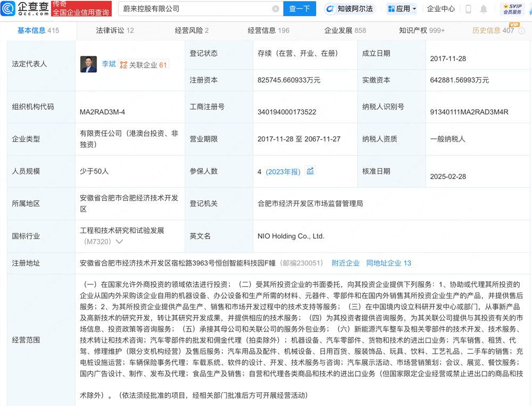Click the SVIP 会员服务 icon
Viewport: 532px width, 406px height.
[512, 7]
